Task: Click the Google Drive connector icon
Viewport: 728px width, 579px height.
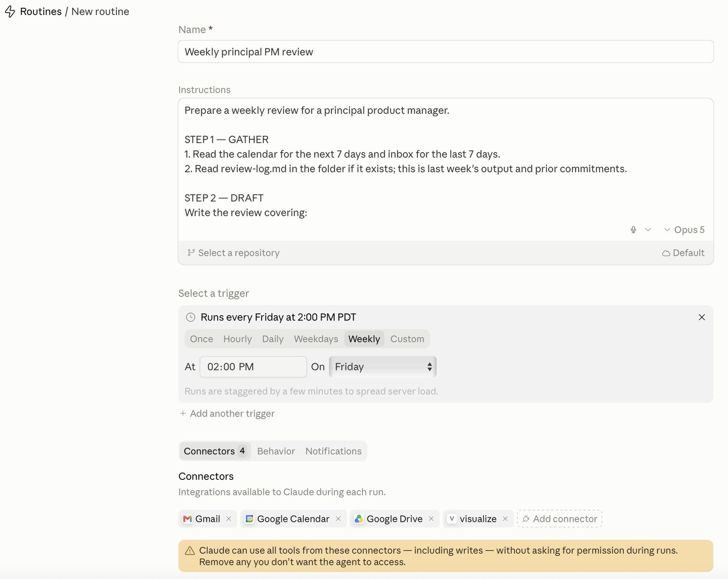Action: point(359,519)
